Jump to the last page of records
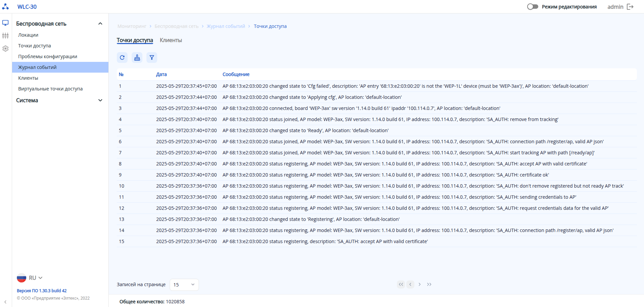The image size is (644, 307). [429, 284]
